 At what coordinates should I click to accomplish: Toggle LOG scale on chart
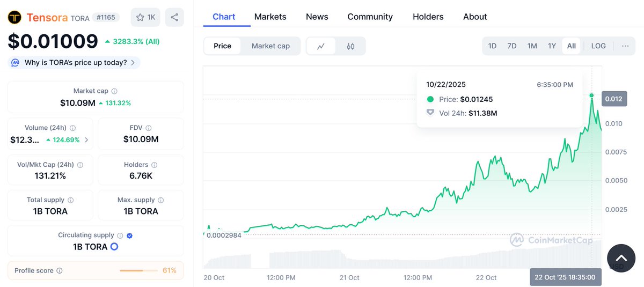point(598,46)
